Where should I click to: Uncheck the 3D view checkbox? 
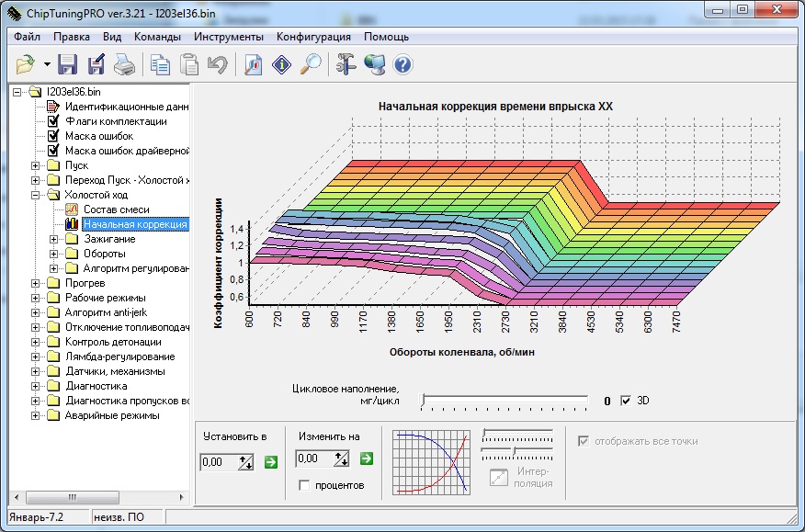(x=627, y=401)
